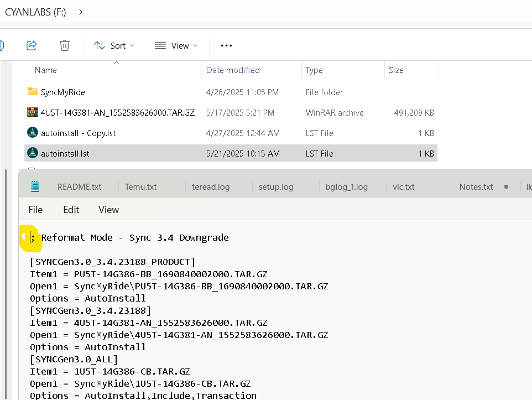The width and height of the screenshot is (532, 400).
Task: Click the unsaved dot on Notes.txt tab
Action: [506, 187]
